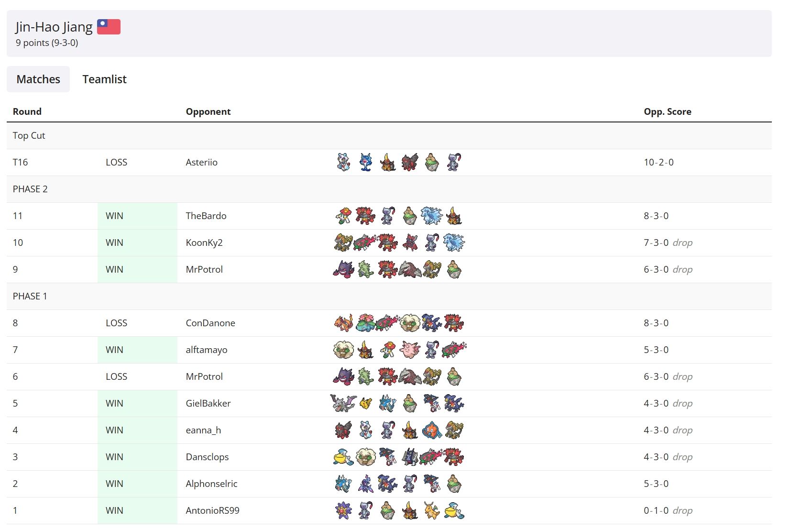Click Sneasler in Asteriio's team
The width and height of the screenshot is (812, 530).
click(453, 162)
